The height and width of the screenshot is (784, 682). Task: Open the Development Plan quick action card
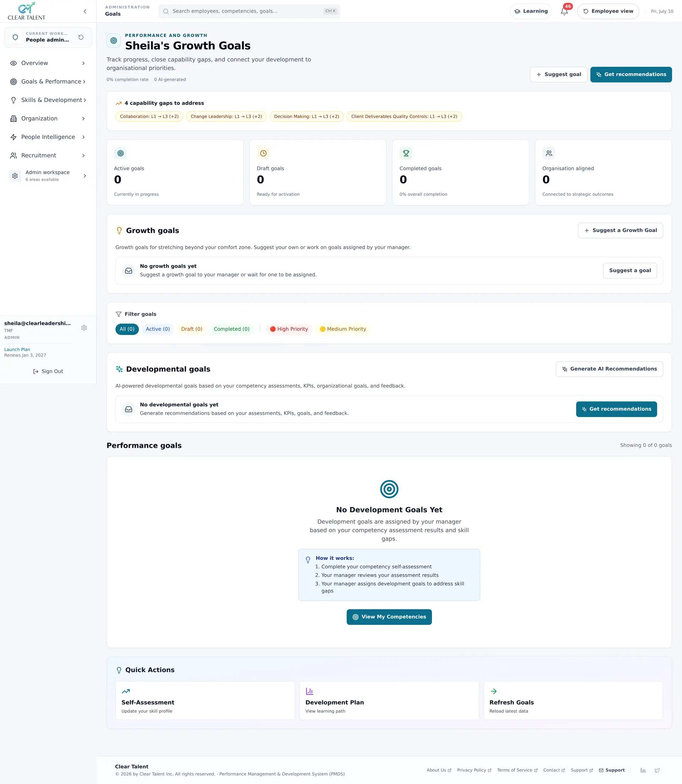point(389,701)
